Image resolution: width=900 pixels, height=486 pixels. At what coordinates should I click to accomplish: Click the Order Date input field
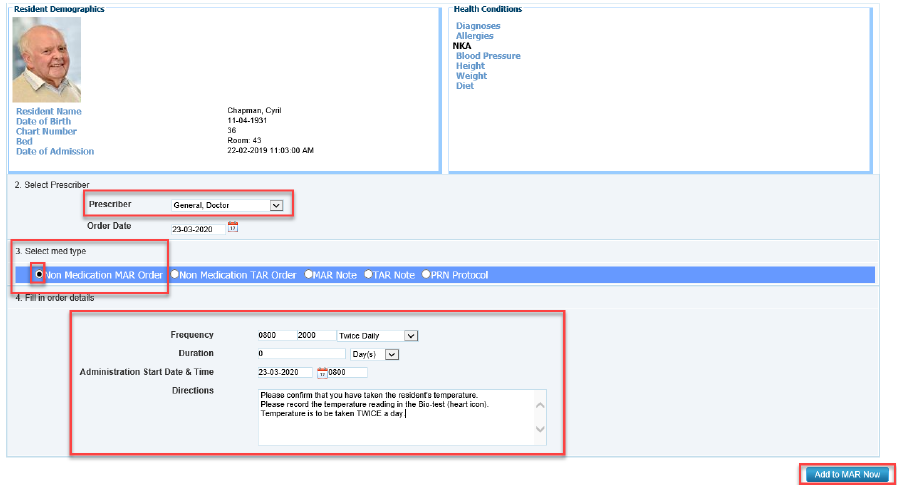point(198,227)
